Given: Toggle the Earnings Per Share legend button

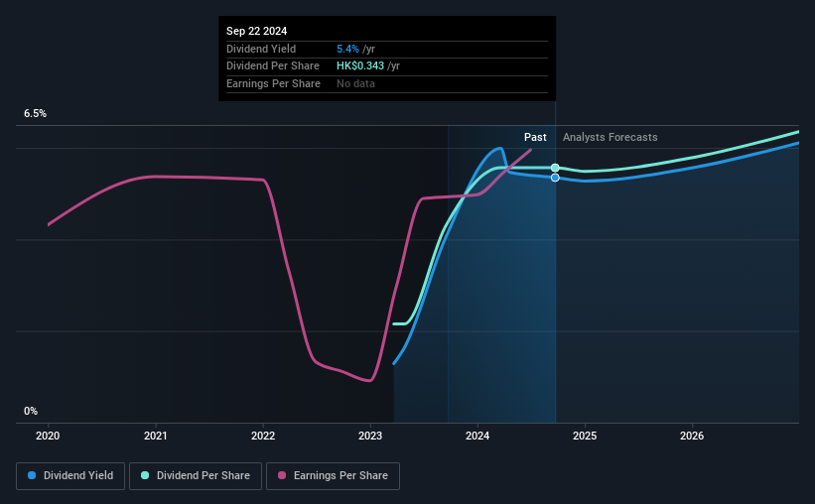Looking at the screenshot, I should tap(333, 476).
